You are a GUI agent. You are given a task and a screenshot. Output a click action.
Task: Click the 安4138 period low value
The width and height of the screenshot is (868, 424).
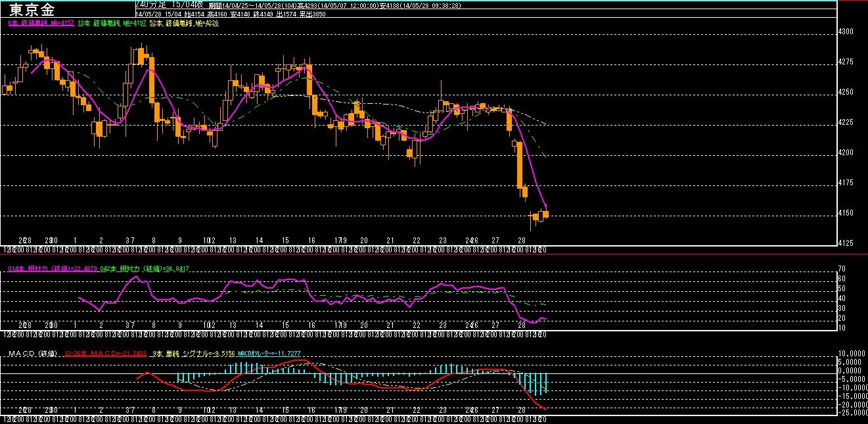(x=390, y=5)
